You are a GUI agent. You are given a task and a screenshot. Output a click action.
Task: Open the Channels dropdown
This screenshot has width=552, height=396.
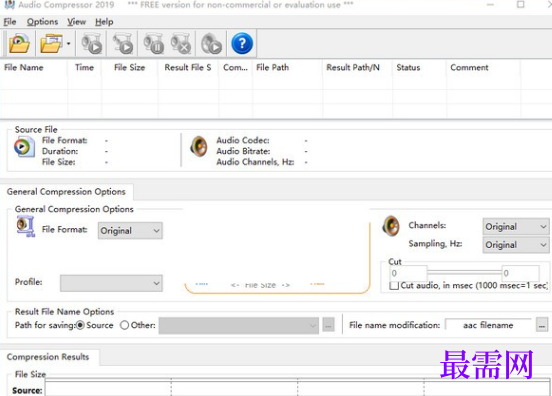click(x=516, y=226)
